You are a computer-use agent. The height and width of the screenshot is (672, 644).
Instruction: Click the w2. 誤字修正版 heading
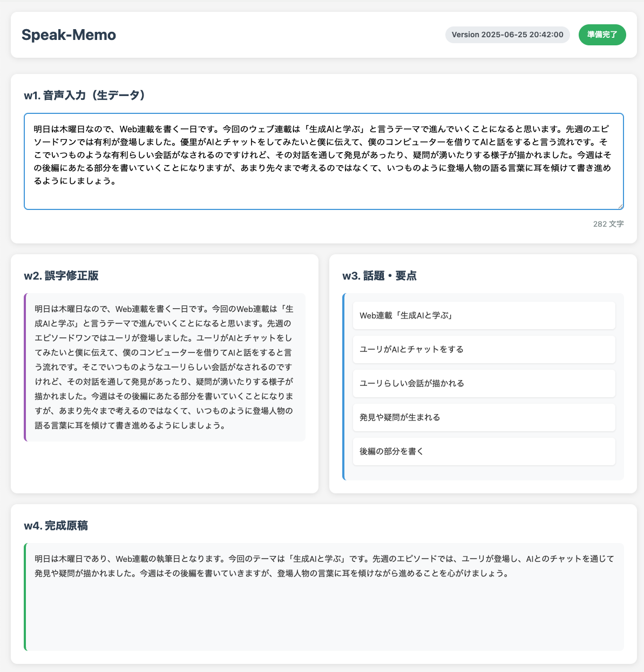tap(61, 276)
